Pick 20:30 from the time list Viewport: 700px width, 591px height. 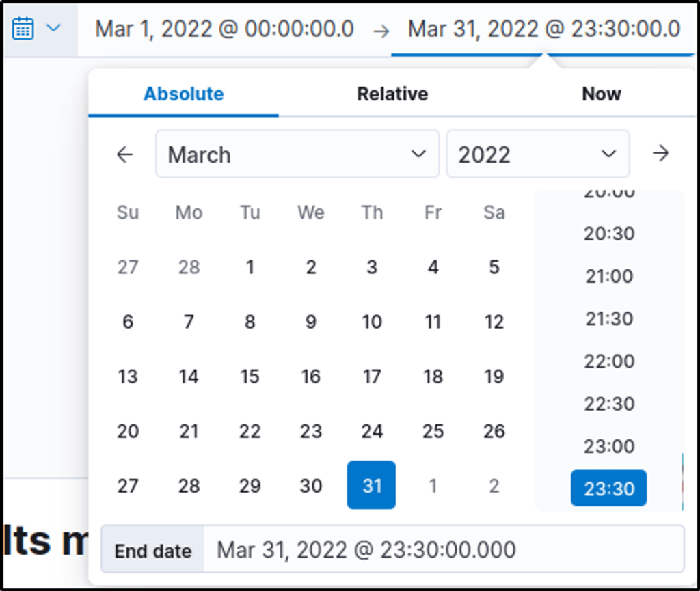point(608,234)
